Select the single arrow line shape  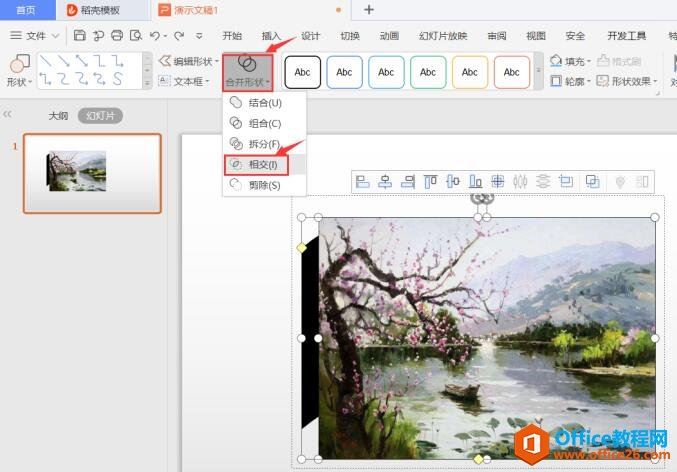[63, 61]
